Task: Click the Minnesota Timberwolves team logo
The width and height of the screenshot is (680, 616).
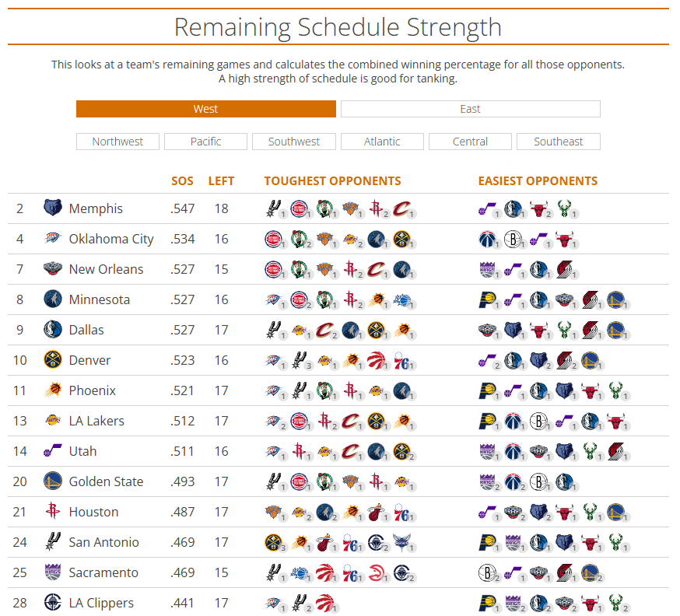Action: click(53, 299)
